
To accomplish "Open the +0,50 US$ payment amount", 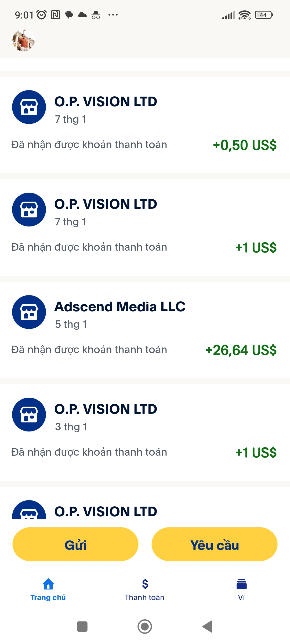I will pyautogui.click(x=245, y=145).
